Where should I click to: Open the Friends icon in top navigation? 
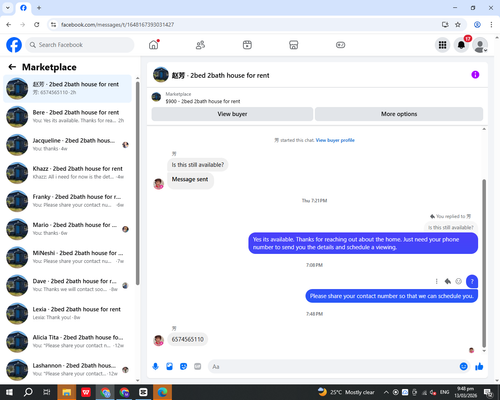point(200,45)
